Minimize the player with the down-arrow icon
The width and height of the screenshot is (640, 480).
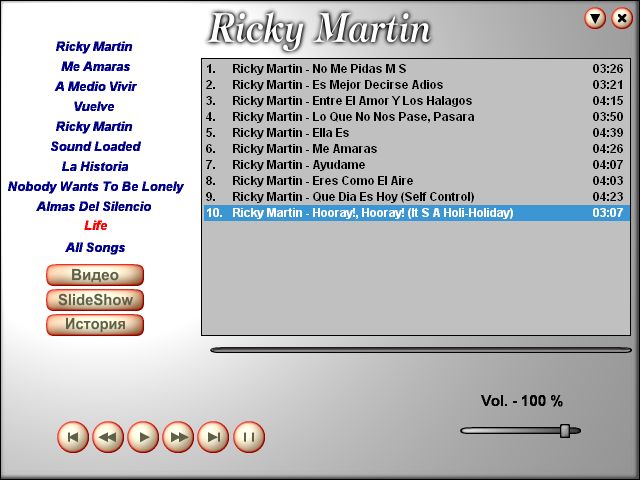(x=595, y=18)
